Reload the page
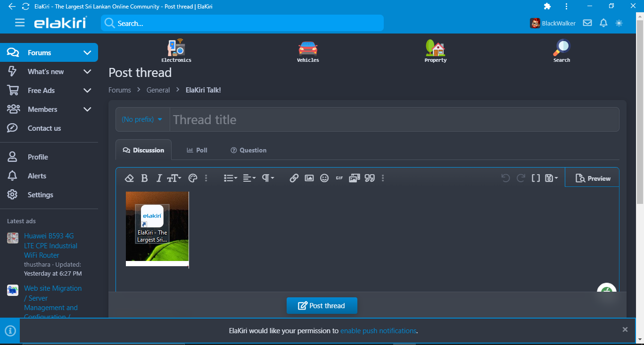Screen dimensions: 644x345 coord(25,7)
